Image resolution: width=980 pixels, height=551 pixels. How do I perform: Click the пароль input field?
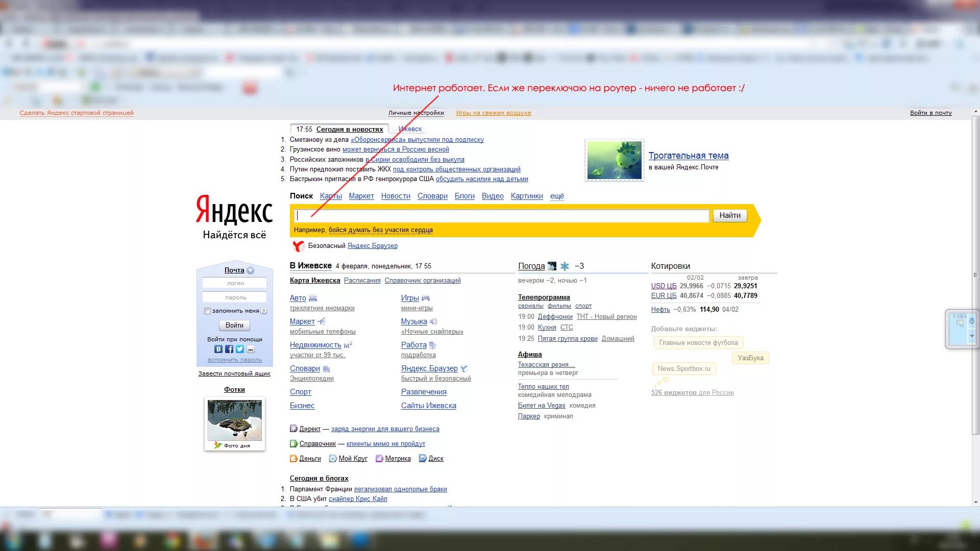[234, 297]
